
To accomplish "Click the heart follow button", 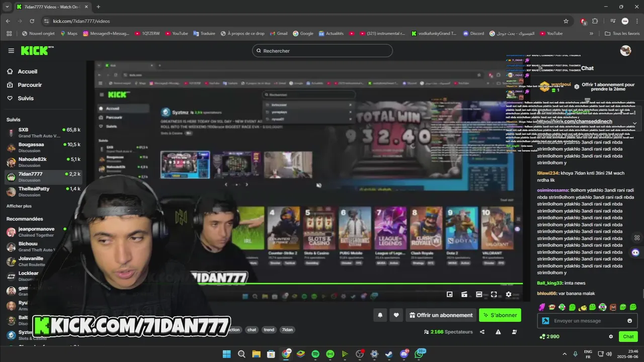I will coord(396,315).
